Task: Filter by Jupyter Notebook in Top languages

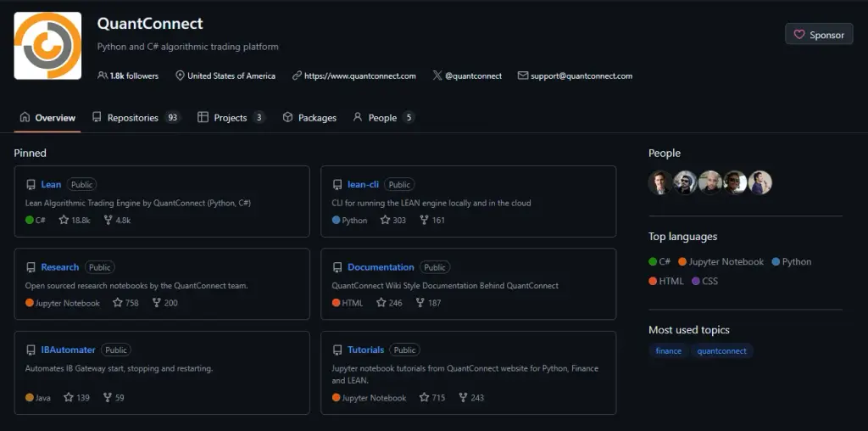Action: click(x=721, y=261)
